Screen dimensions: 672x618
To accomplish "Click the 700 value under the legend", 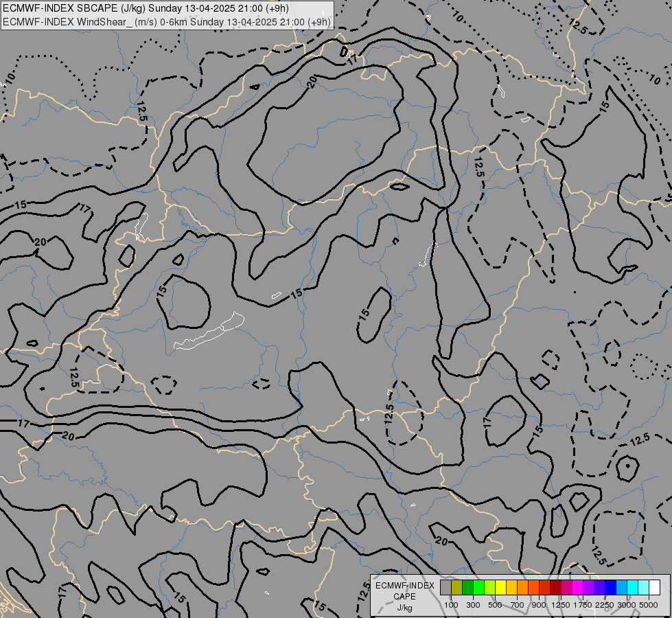I will point(518,605).
